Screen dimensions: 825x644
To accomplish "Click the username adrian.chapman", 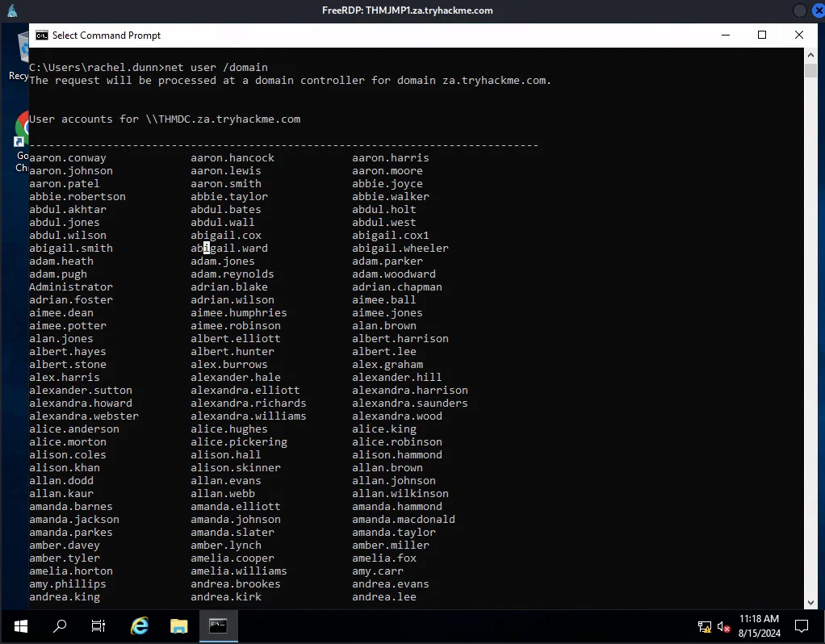I will click(x=397, y=286).
